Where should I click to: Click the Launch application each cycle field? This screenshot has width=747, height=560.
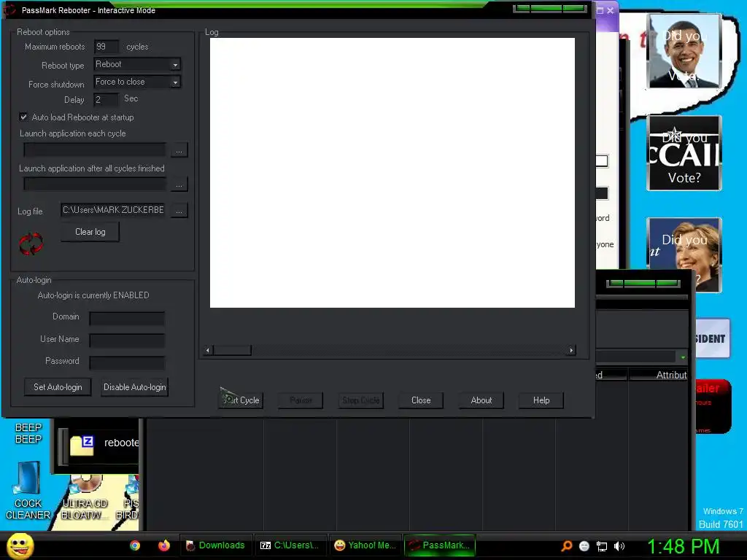pos(95,150)
